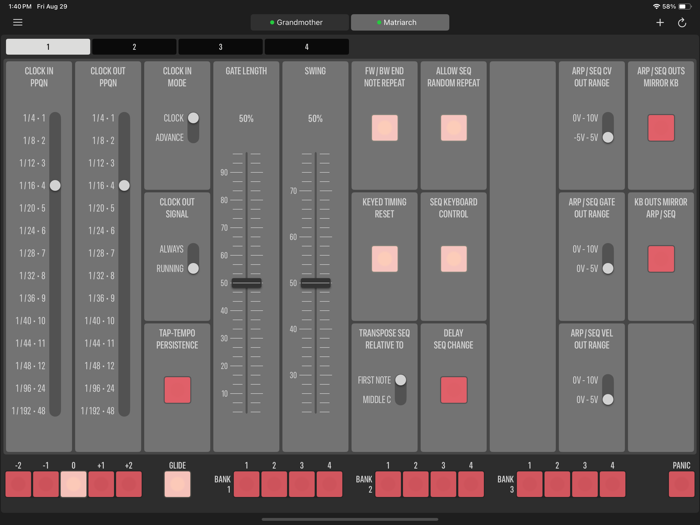Switch to the Matriarch tab

pyautogui.click(x=400, y=22)
